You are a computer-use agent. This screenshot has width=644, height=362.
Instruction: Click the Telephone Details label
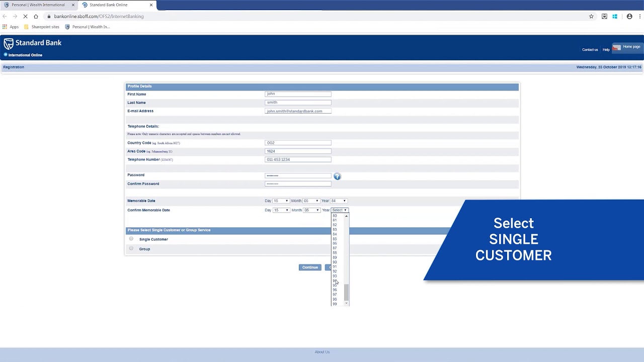click(143, 126)
